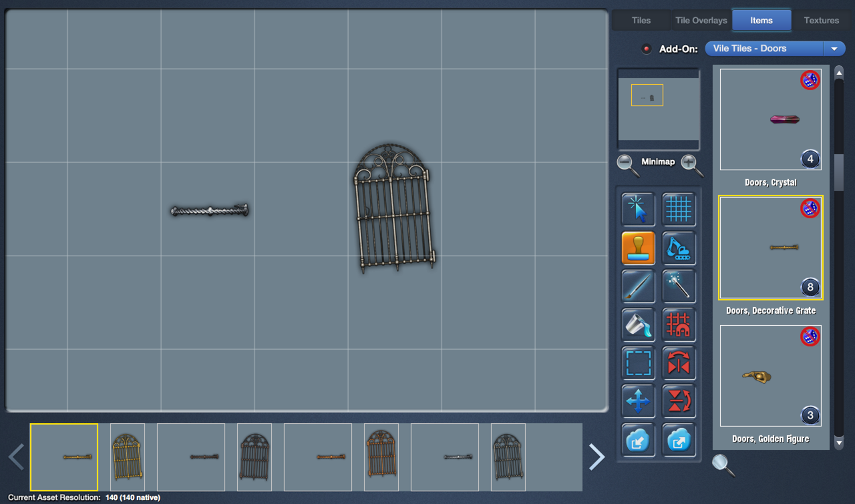Click the items list scrollbar thumb
The image size is (855, 504).
(x=839, y=172)
